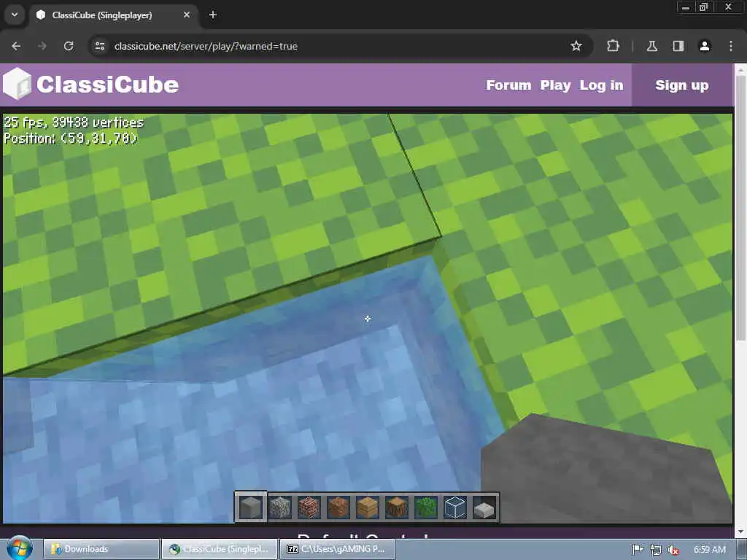
Task: Select the stone slab in hotbar
Action: point(484,510)
